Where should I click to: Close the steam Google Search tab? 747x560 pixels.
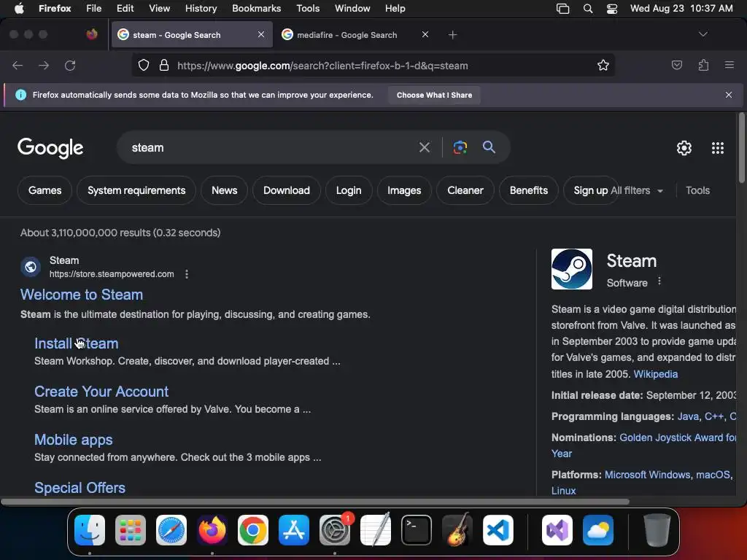tap(261, 34)
